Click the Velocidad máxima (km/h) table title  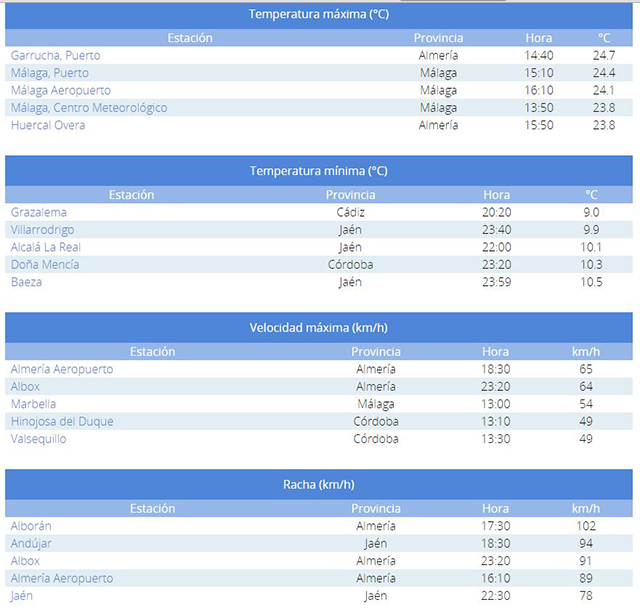click(319, 328)
